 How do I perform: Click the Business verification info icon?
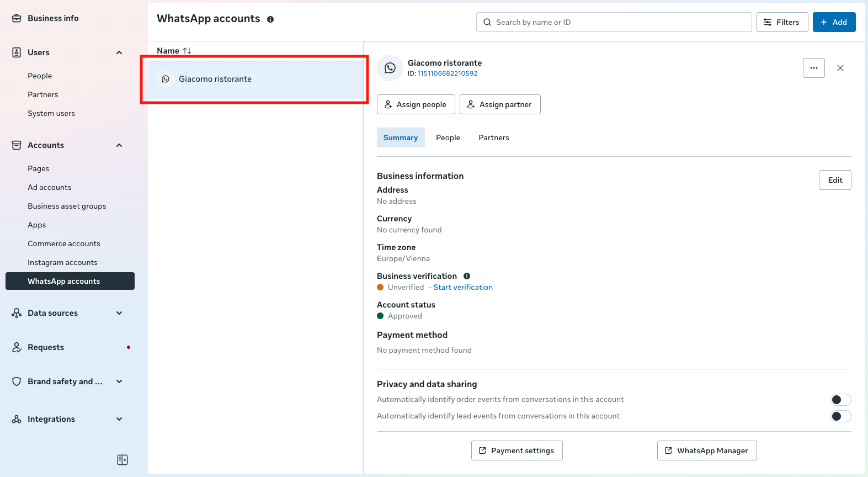pos(467,276)
